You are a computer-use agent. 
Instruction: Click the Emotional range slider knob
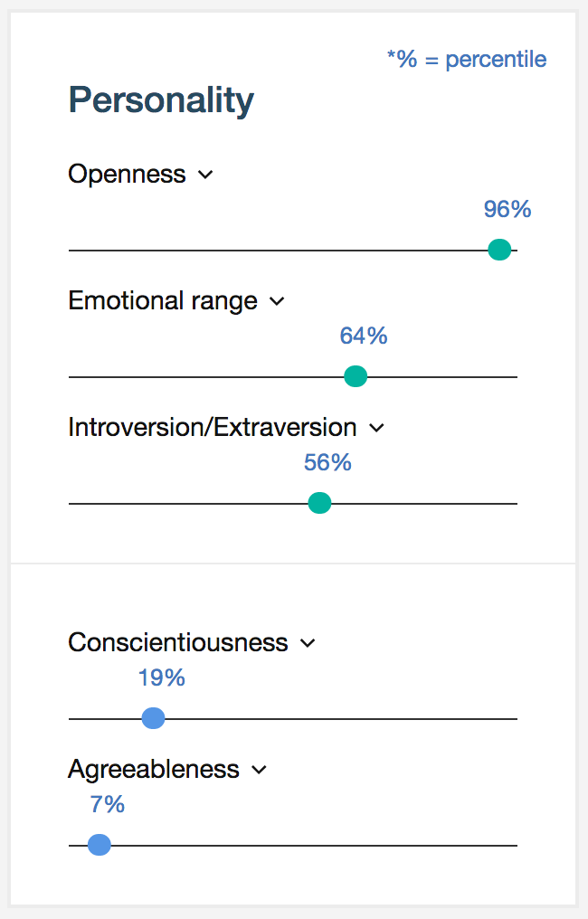point(356,376)
